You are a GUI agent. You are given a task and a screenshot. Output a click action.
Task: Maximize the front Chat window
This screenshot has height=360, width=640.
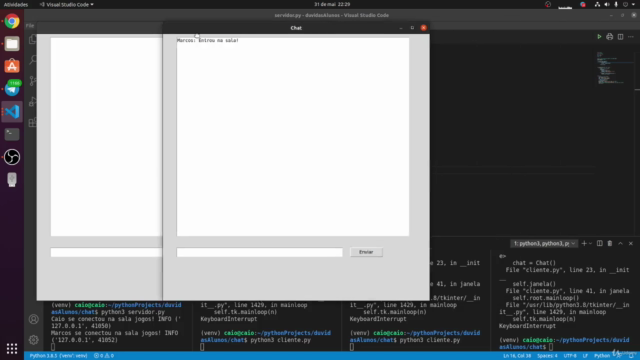tap(412, 28)
